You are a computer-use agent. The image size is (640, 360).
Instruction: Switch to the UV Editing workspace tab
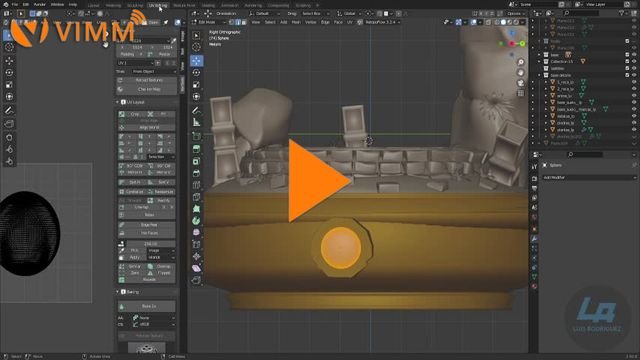[x=158, y=5]
